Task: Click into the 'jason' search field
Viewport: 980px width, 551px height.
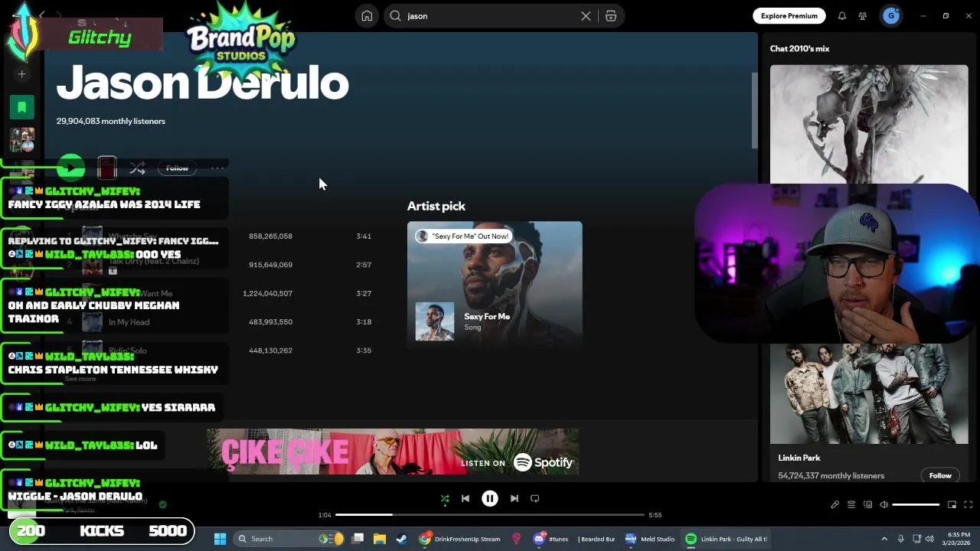Action: point(490,16)
